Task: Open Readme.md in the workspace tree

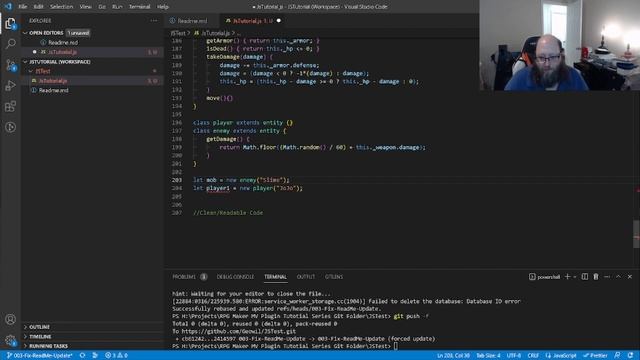Action: click(x=93, y=90)
